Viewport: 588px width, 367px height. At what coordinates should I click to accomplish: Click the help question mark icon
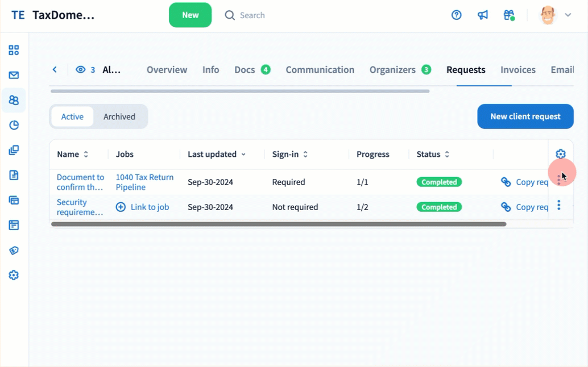tap(456, 15)
